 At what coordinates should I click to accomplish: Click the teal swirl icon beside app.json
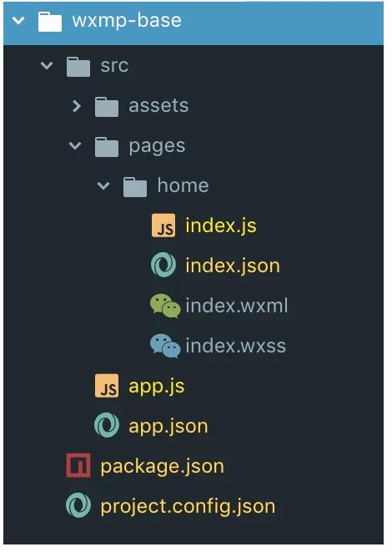(x=107, y=426)
